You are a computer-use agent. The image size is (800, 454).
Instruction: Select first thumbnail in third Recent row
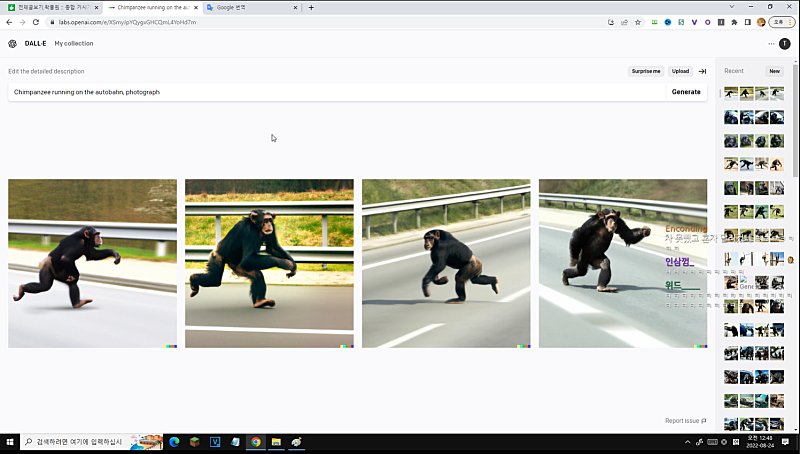[x=731, y=141]
